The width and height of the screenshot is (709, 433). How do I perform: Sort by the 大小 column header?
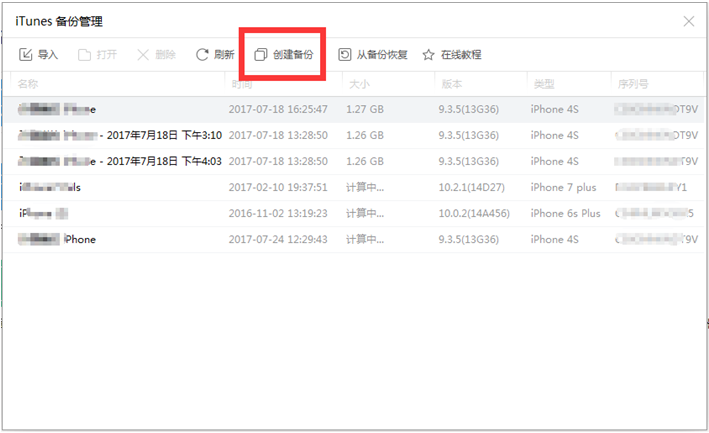point(359,84)
